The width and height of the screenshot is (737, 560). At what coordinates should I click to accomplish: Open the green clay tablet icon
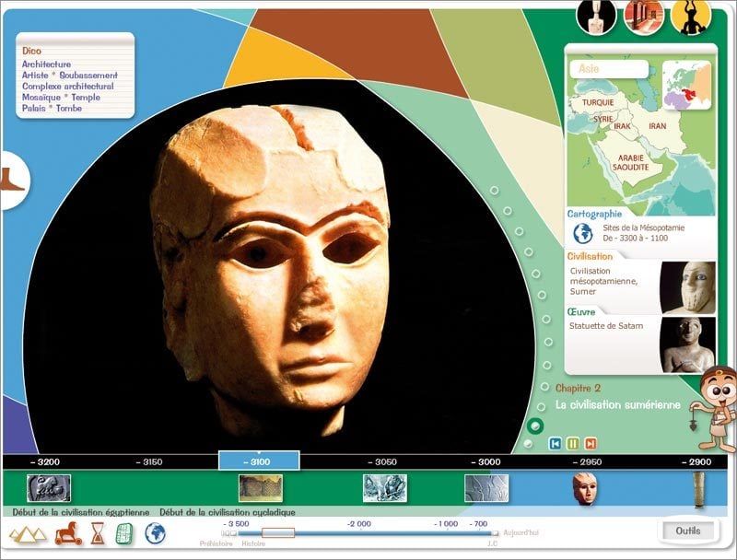[x=125, y=533]
